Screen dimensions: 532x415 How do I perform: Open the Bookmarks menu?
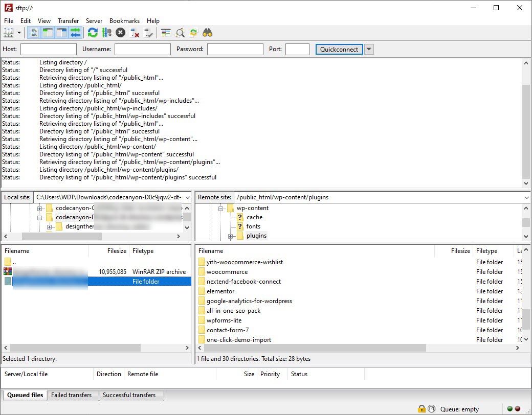124,21
